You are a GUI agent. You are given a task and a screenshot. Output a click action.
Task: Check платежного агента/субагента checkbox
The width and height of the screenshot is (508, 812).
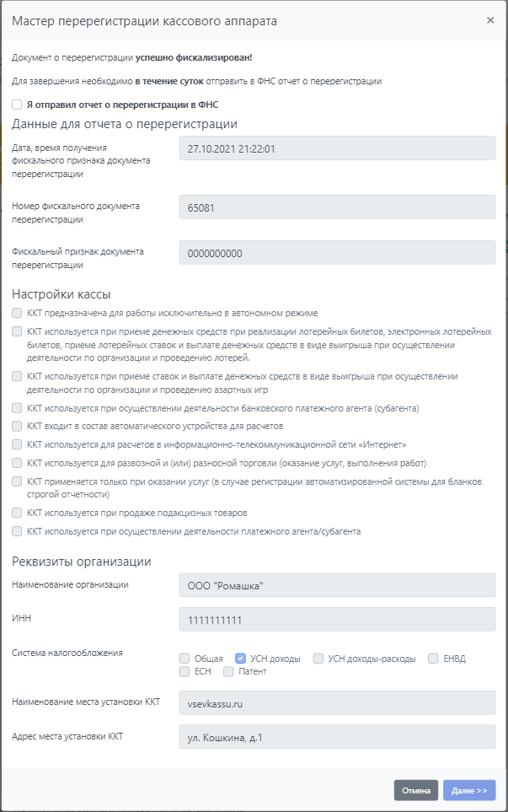pos(17,531)
